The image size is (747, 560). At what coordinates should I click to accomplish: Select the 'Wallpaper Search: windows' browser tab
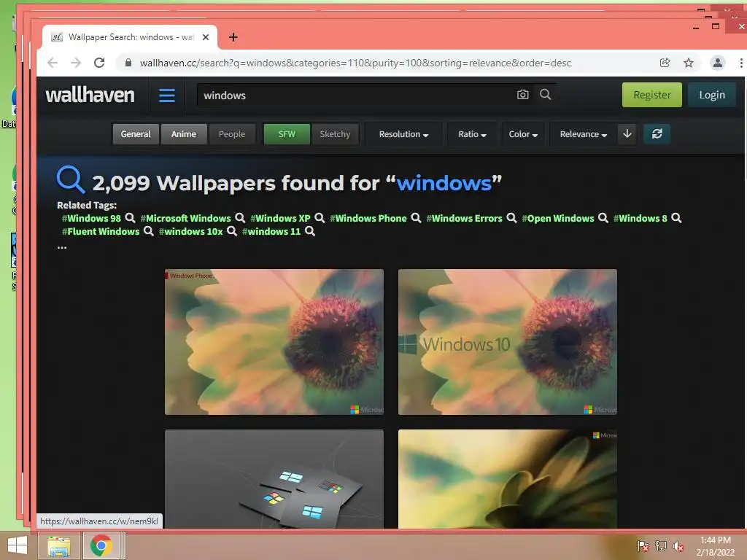[130, 37]
